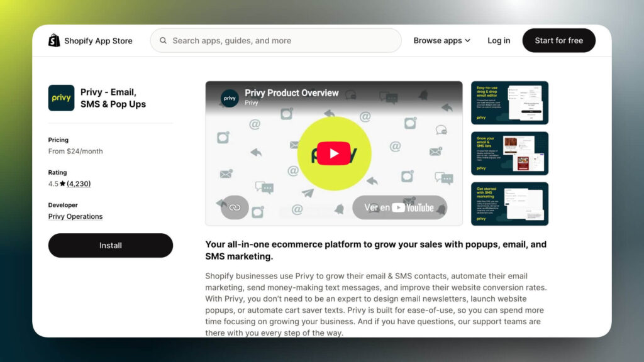The height and width of the screenshot is (362, 644).
Task: Open the Get started with SMS marketing thumbnail
Action: pos(509,204)
